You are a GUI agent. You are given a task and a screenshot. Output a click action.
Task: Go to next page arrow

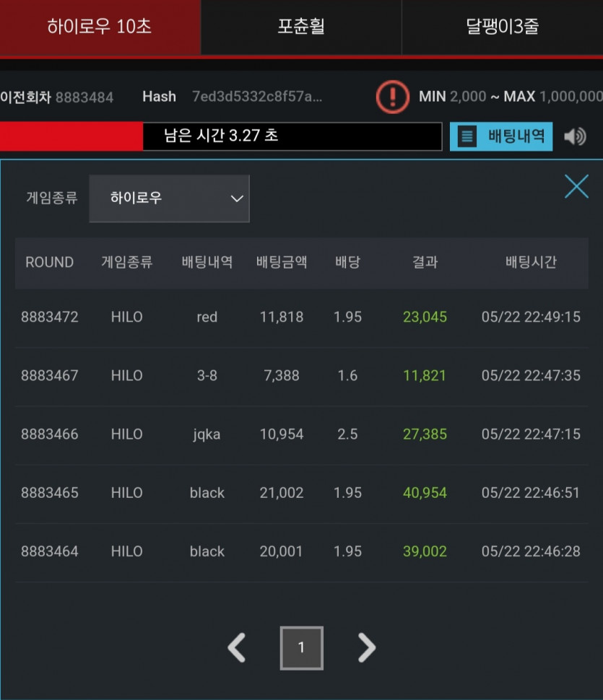367,647
